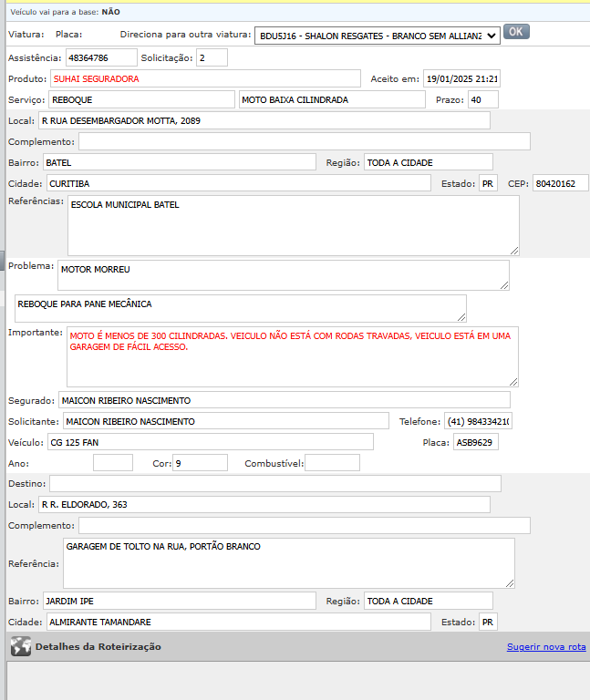Screen dimensions: 590x700
Task: Click the Importante textarea with red text
Action: pyautogui.click(x=293, y=356)
